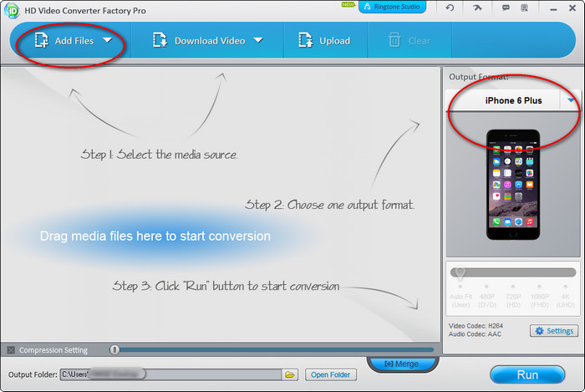Click the curved arrow update icon in title bar

click(x=477, y=8)
